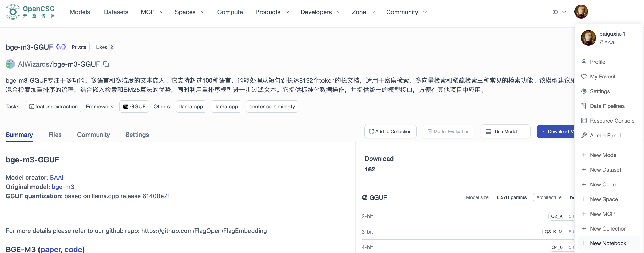Click the Add to Collection button

[390, 132]
